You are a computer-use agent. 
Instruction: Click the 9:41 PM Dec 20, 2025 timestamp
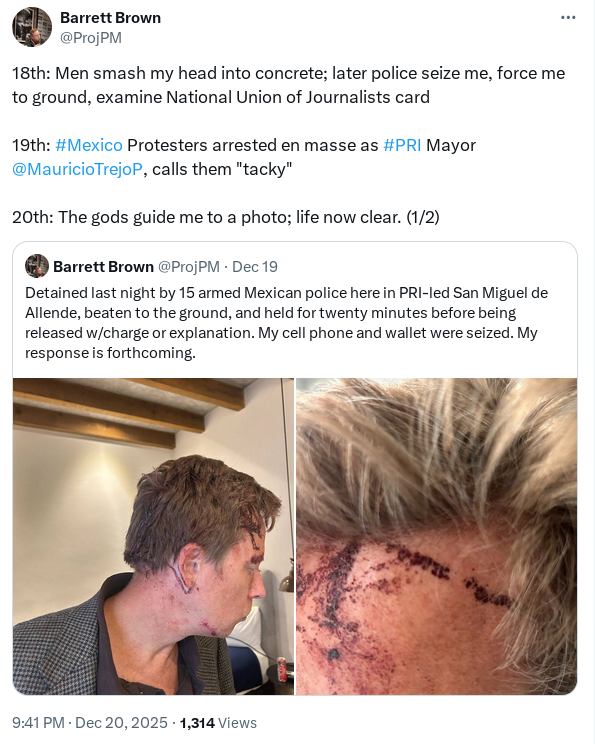click(x=90, y=723)
